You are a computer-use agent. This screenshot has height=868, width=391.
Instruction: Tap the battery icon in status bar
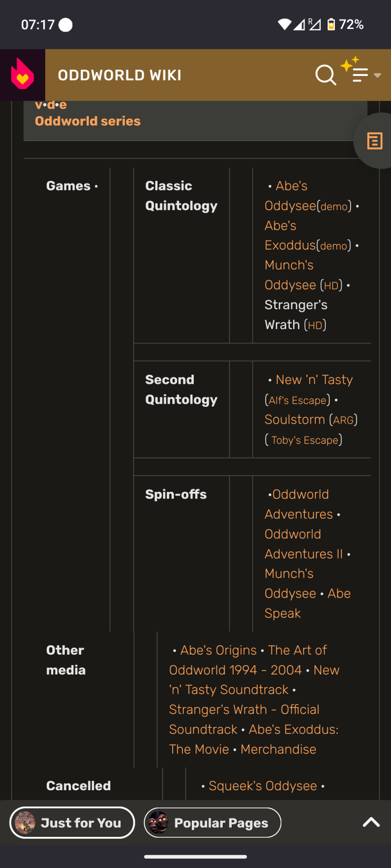[x=331, y=24]
